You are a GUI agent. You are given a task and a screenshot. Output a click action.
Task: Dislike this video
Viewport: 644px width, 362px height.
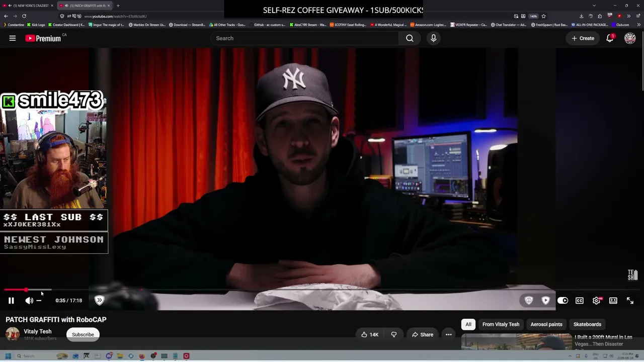pos(394,335)
